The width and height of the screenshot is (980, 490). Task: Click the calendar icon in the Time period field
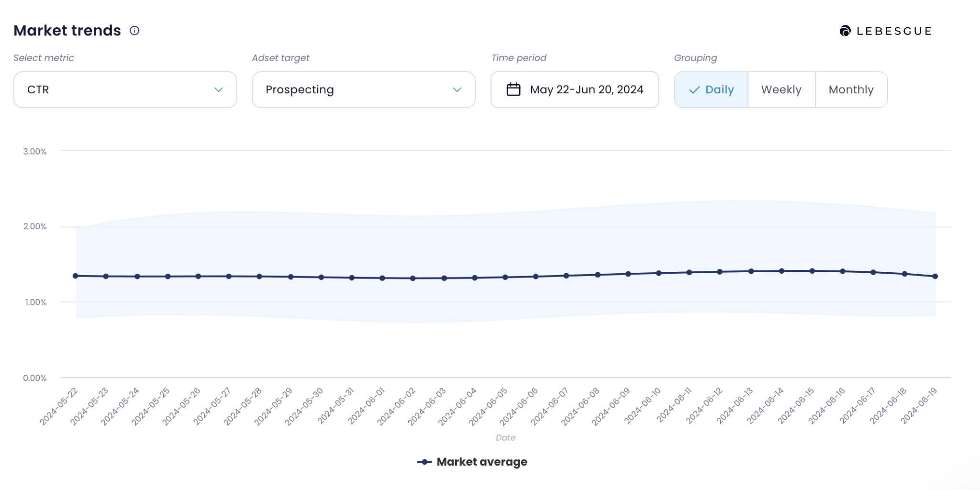513,89
